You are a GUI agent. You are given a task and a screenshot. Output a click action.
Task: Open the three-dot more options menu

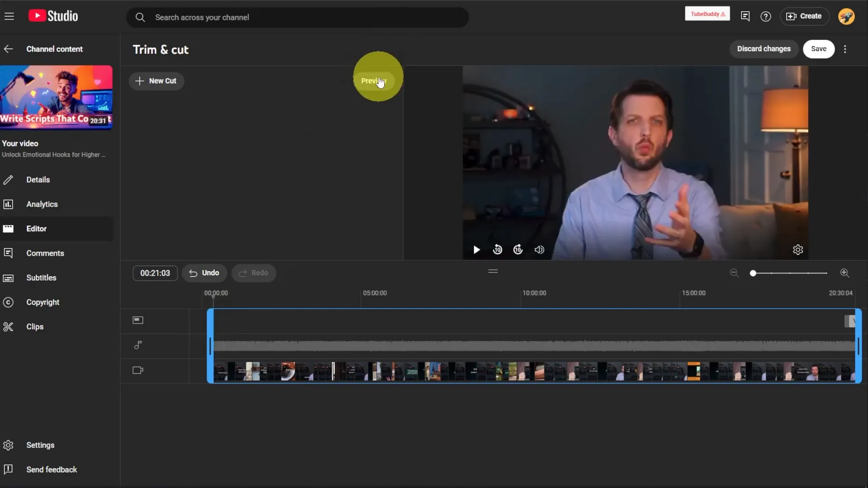tap(845, 49)
